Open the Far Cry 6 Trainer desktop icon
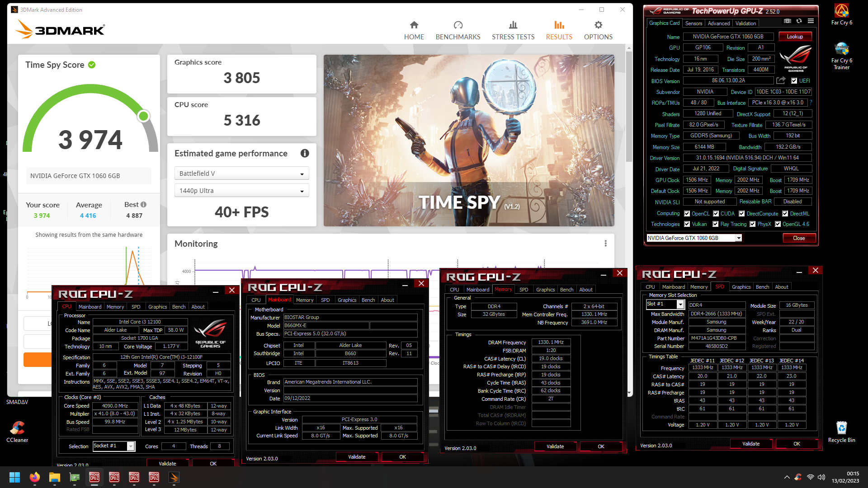The height and width of the screenshot is (488, 868). pyautogui.click(x=841, y=56)
